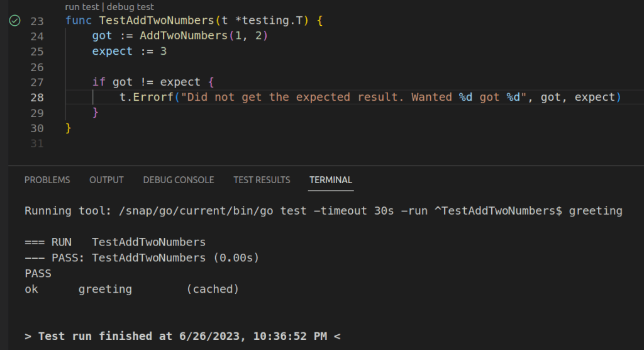
Task: Click the '--- PASS: TestAddTwoNumbers' terminal line
Action: coord(142,257)
